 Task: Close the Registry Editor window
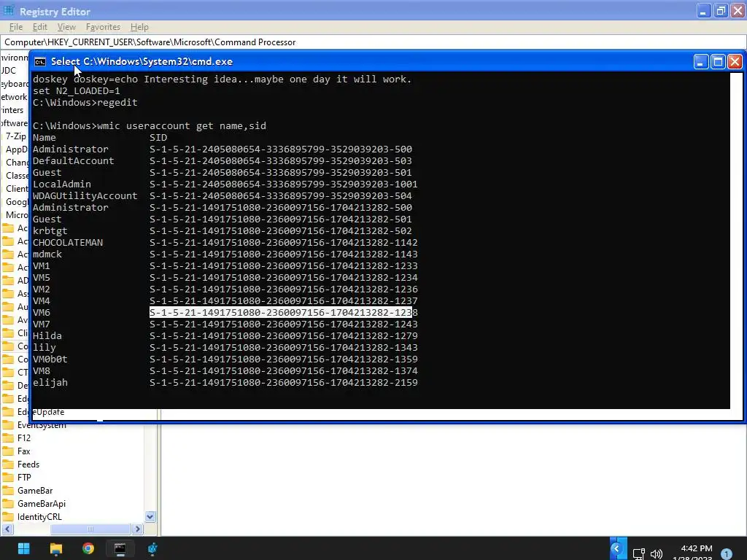pos(738,10)
